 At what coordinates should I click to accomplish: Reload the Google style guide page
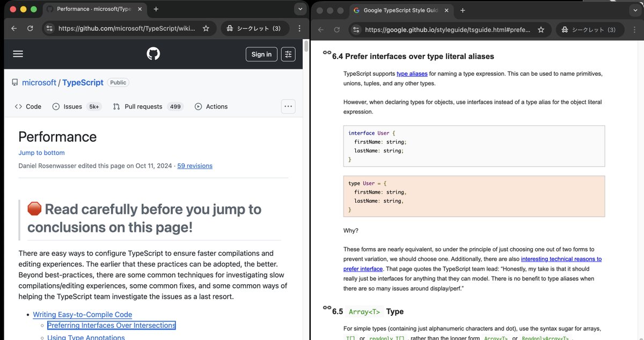(337, 30)
